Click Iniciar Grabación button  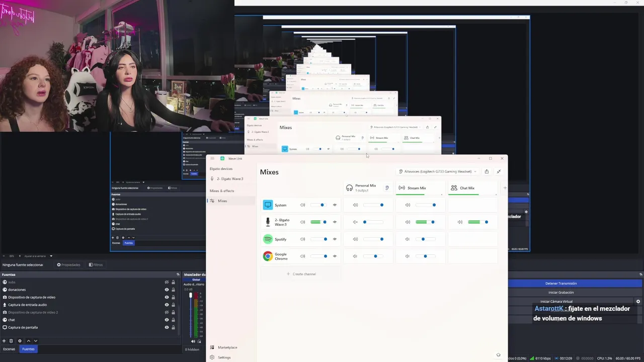tap(561, 293)
